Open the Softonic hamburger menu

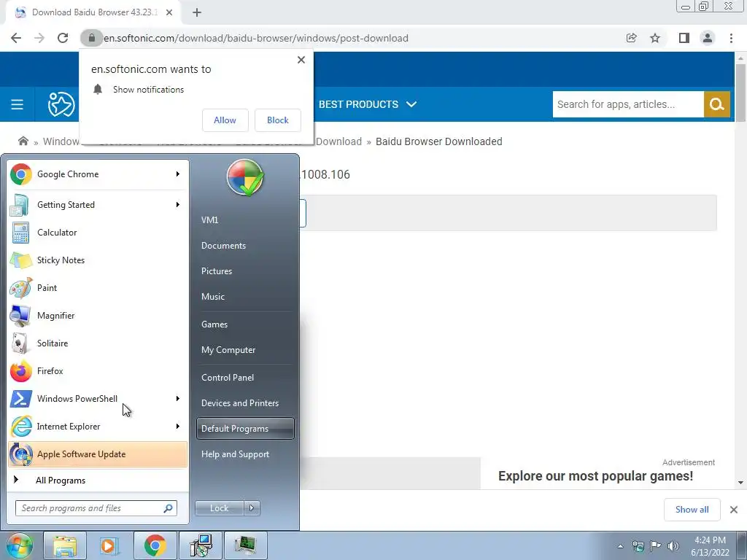18,104
